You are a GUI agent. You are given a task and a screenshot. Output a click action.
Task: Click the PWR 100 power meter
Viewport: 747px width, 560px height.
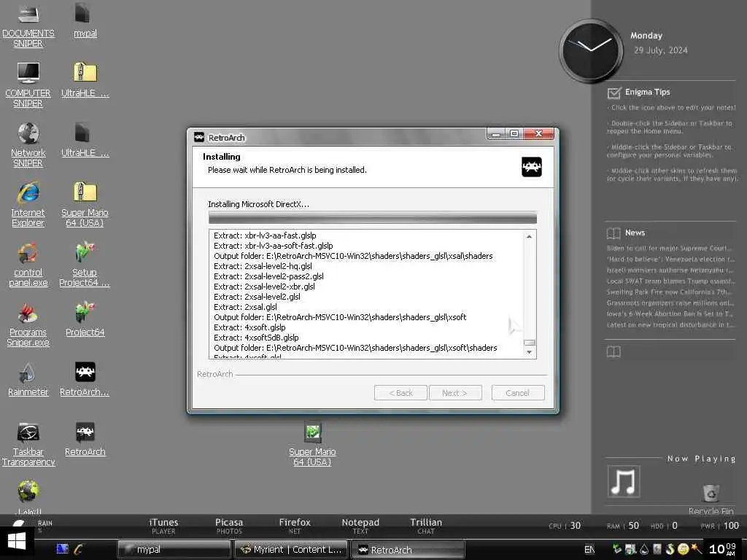click(x=720, y=526)
